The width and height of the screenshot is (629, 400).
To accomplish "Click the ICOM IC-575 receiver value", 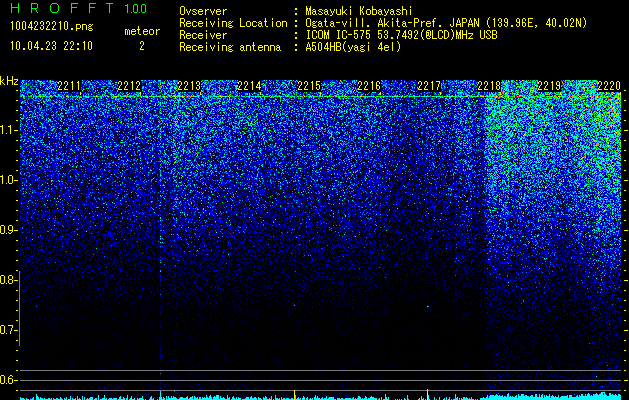I will [402, 35].
